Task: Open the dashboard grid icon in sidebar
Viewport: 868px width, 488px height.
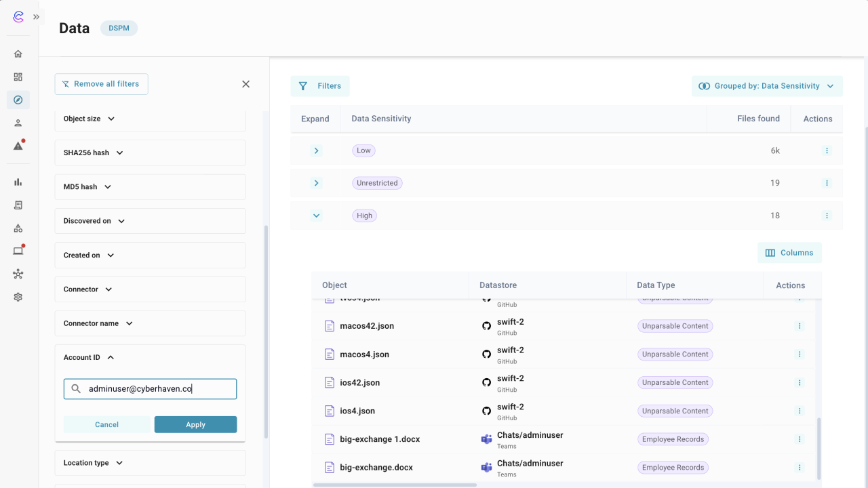Action: coord(18,77)
